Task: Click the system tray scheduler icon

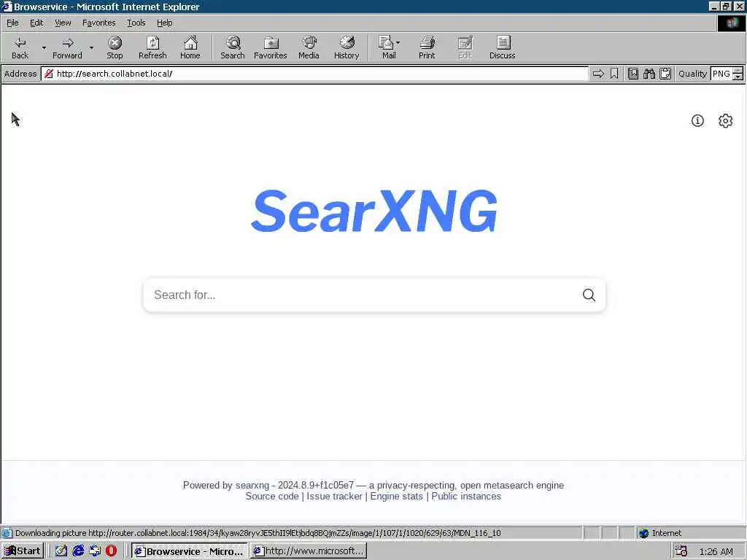Action: [x=681, y=551]
